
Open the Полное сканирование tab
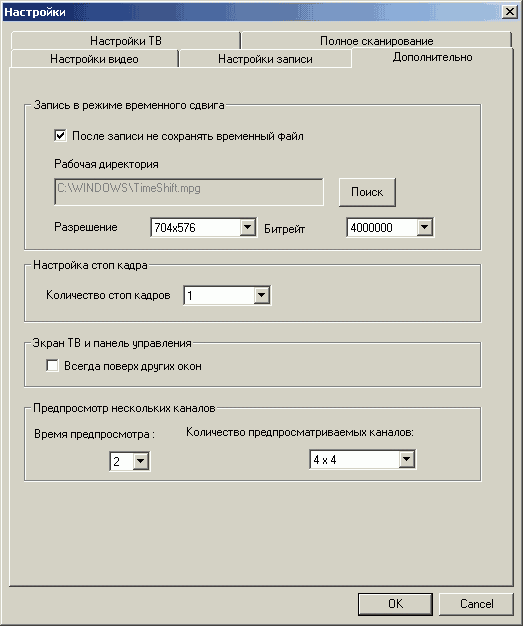tap(376, 41)
